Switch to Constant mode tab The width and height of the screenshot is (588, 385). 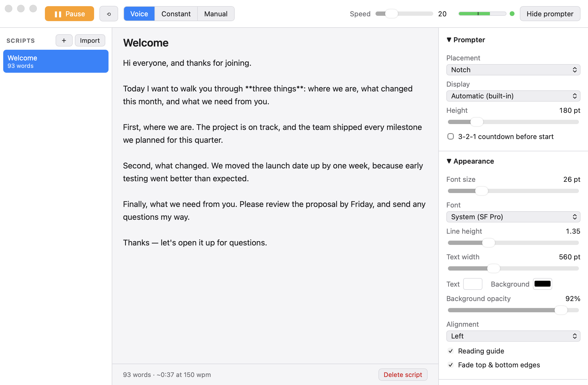[176, 14]
